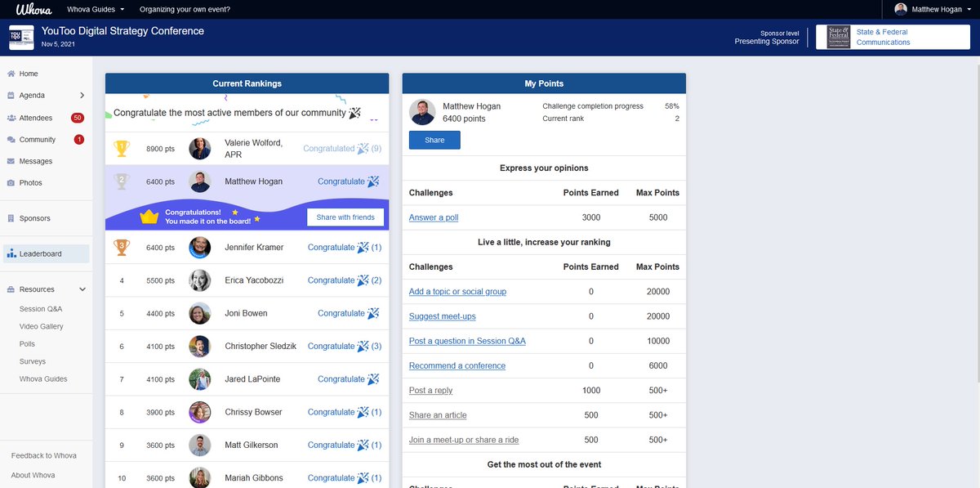
Task: Open Post a reply challenge link
Action: pos(430,391)
